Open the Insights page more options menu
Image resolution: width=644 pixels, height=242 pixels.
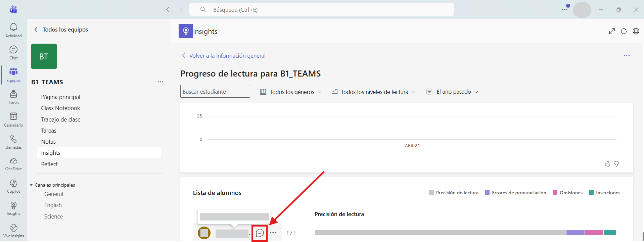627,56
